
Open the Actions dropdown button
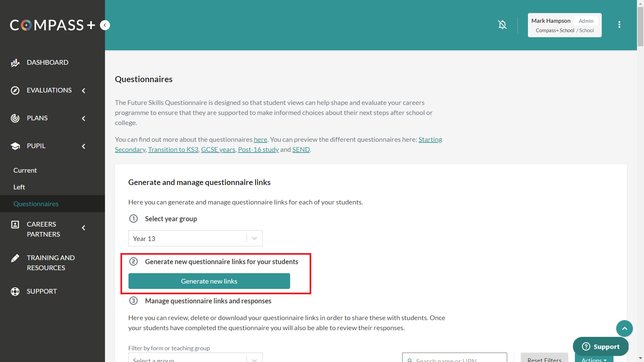(x=594, y=359)
